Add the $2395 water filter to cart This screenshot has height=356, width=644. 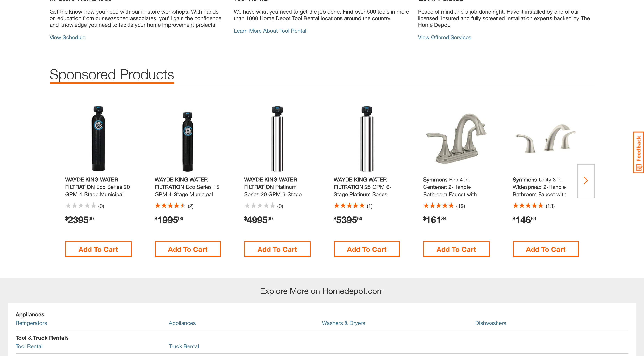98,249
